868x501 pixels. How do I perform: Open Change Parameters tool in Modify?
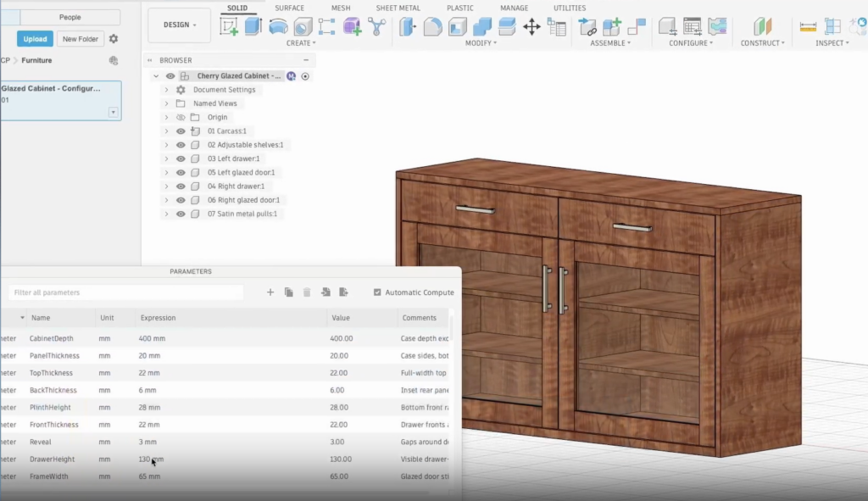556,26
